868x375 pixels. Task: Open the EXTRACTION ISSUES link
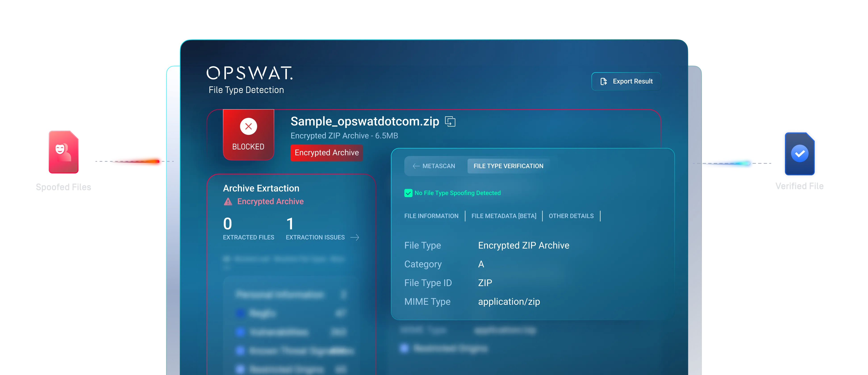point(315,237)
